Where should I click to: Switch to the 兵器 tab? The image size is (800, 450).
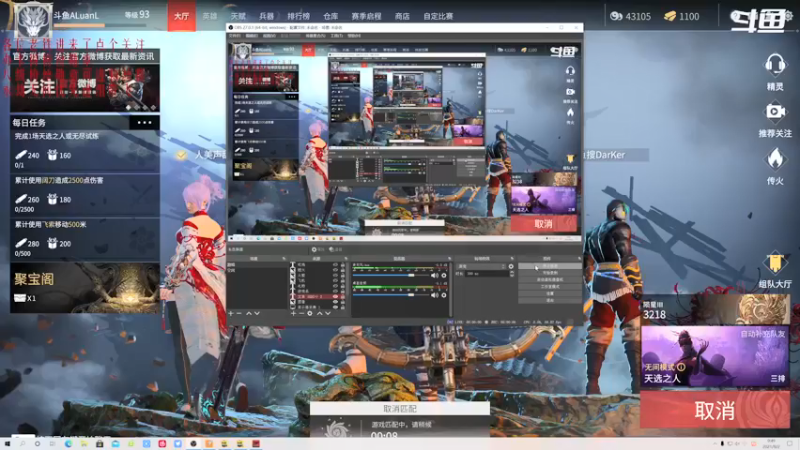tap(266, 16)
